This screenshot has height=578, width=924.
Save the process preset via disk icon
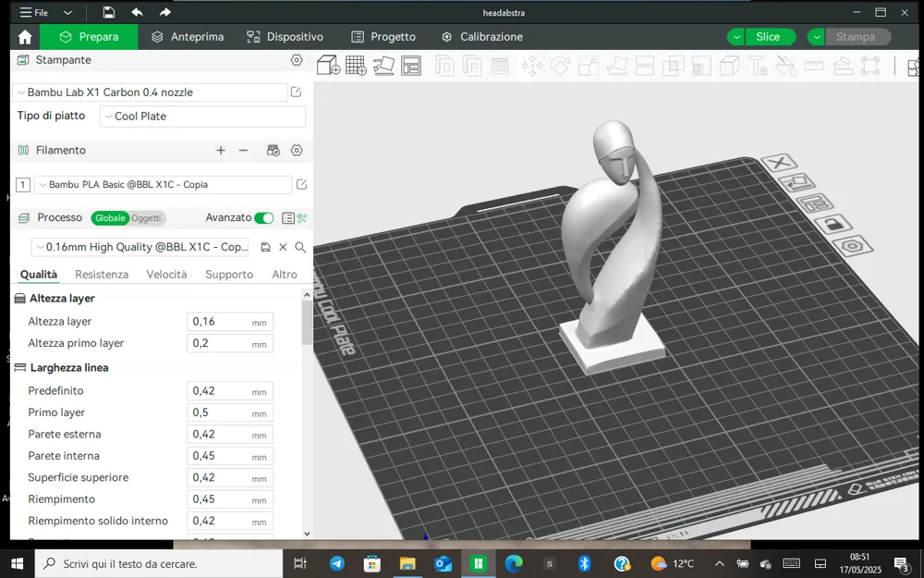tap(265, 247)
